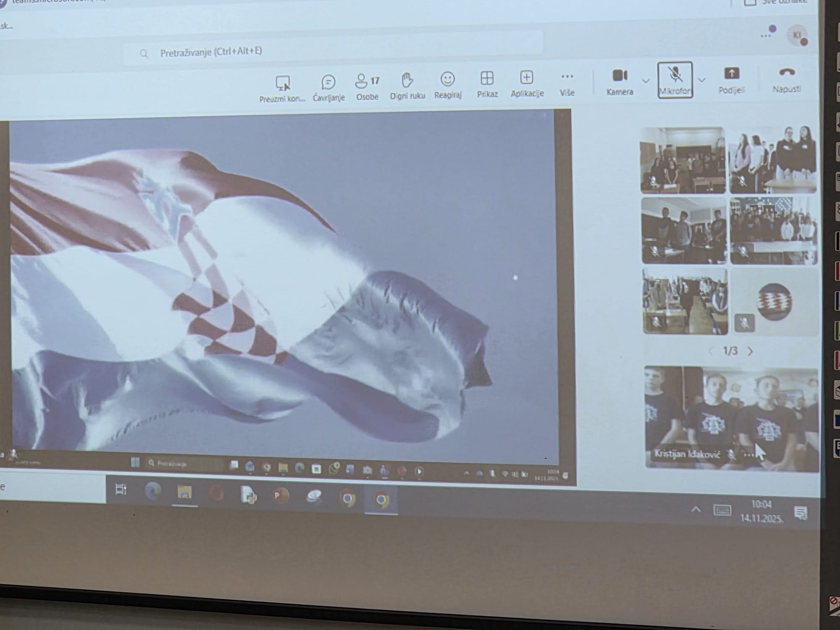
Task: Open Aplikacije apps button
Action: 527,78
